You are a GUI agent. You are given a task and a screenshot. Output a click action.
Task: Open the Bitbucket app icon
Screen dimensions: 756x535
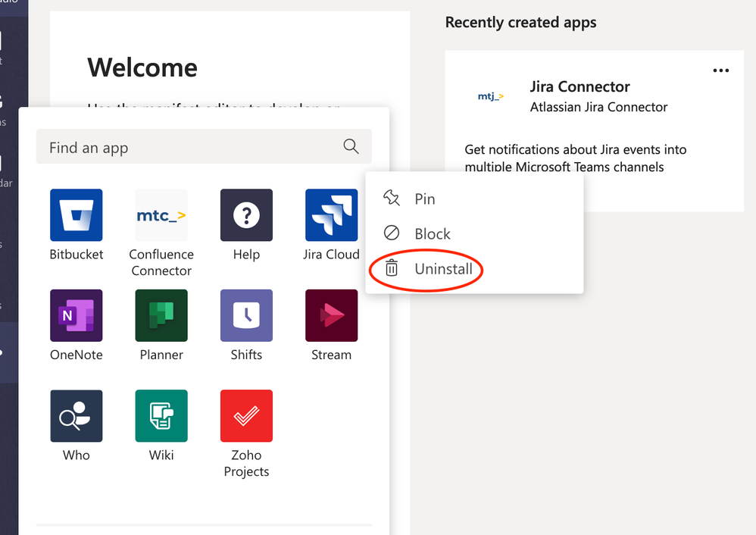(x=76, y=215)
